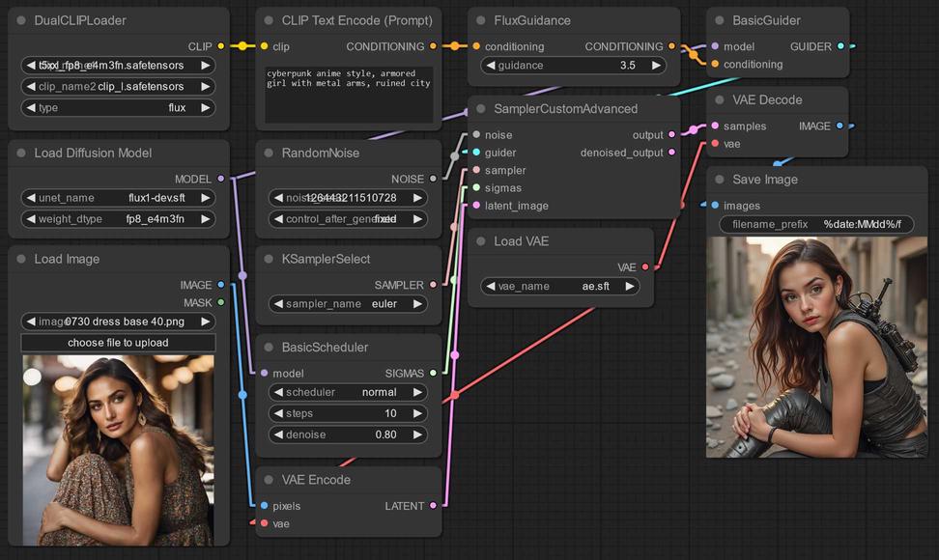Viewport: 939px width, 560px height.
Task: Collapse the RandomNoise node via its title dot
Action: [269, 154]
